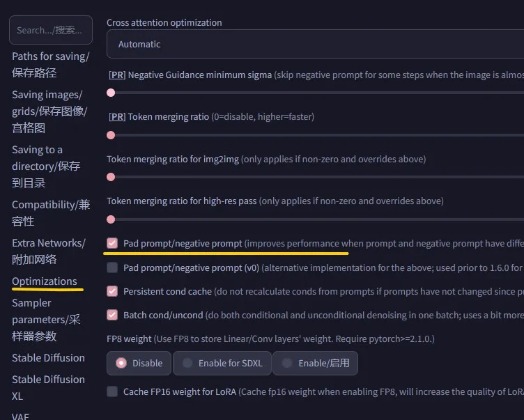Click the Token merging ratio for img2img slider

pyautogui.click(x=111, y=177)
